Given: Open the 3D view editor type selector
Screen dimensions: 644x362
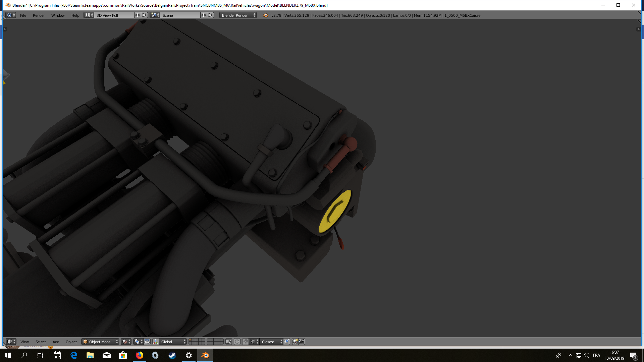Looking at the screenshot, I should 11,342.
